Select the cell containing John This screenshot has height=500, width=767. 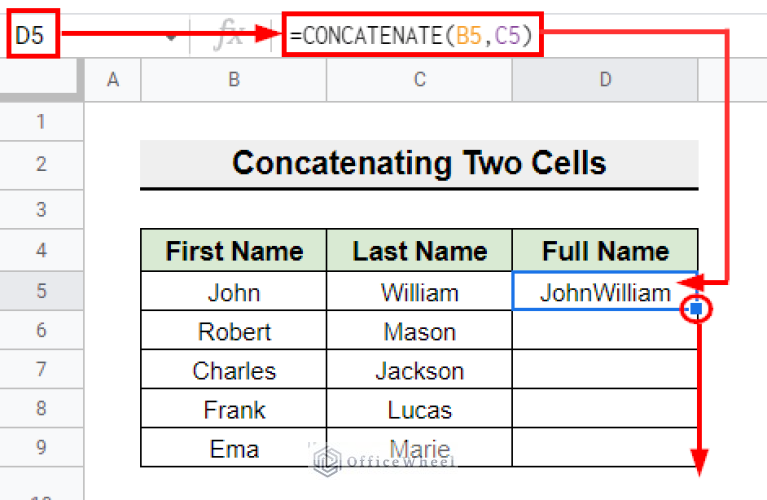[234, 292]
